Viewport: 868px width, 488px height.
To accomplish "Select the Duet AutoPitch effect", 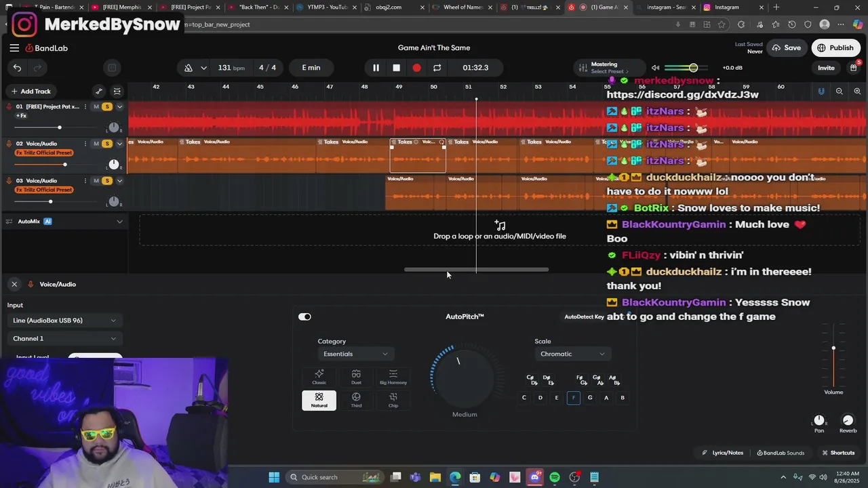I will (356, 377).
